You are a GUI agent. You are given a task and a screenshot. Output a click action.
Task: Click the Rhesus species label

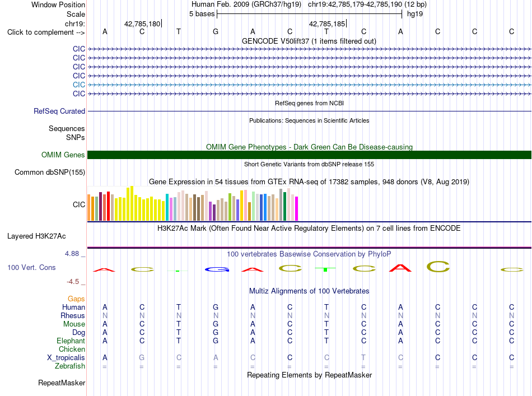click(73, 315)
